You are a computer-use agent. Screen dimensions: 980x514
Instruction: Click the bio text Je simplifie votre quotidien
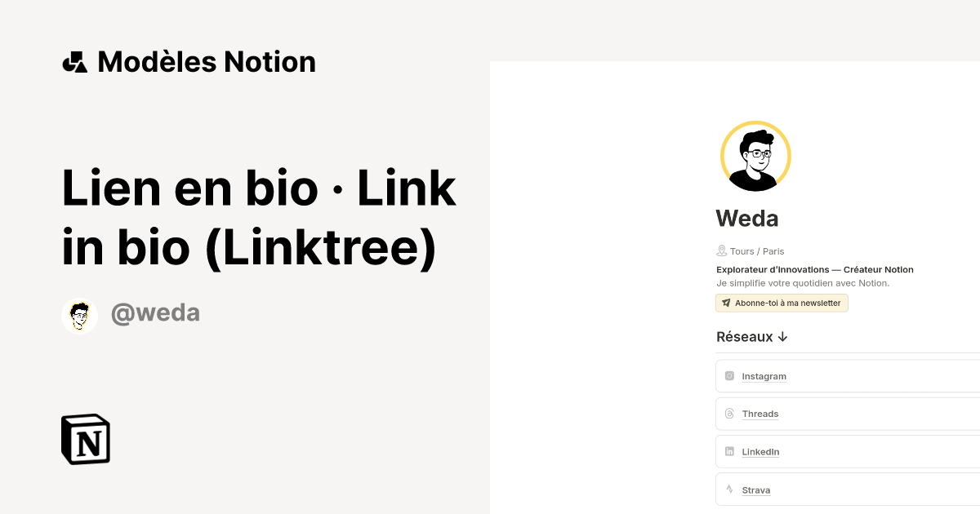coord(803,282)
